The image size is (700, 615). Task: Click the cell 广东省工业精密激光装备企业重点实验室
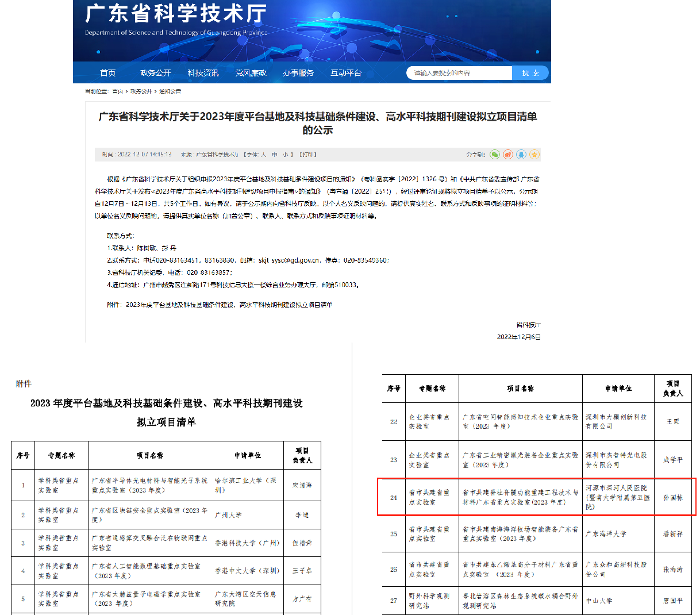521,460
